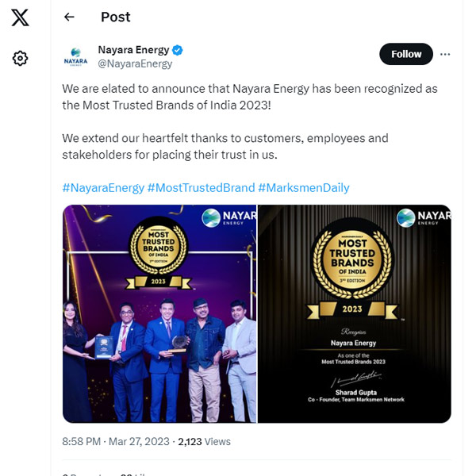
Task: Open the #MostTrustedBrand hashtag
Action: pyautogui.click(x=201, y=188)
